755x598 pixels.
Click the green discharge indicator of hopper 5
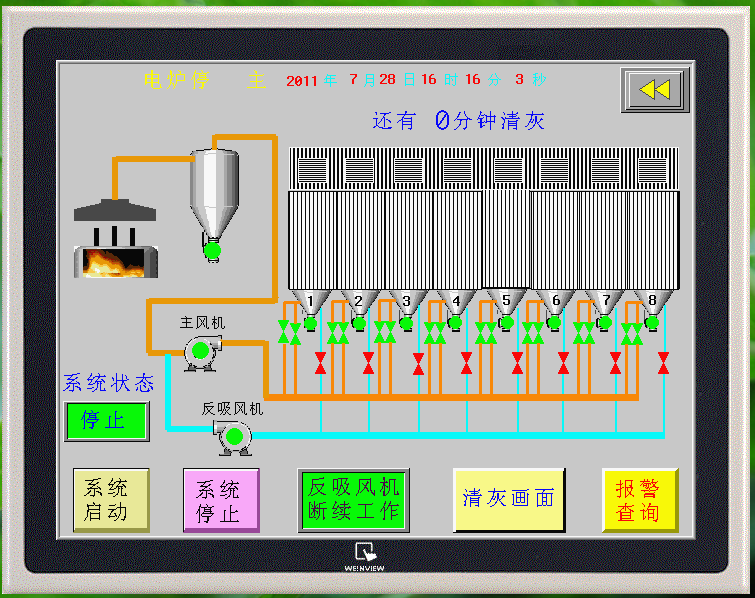coord(507,323)
